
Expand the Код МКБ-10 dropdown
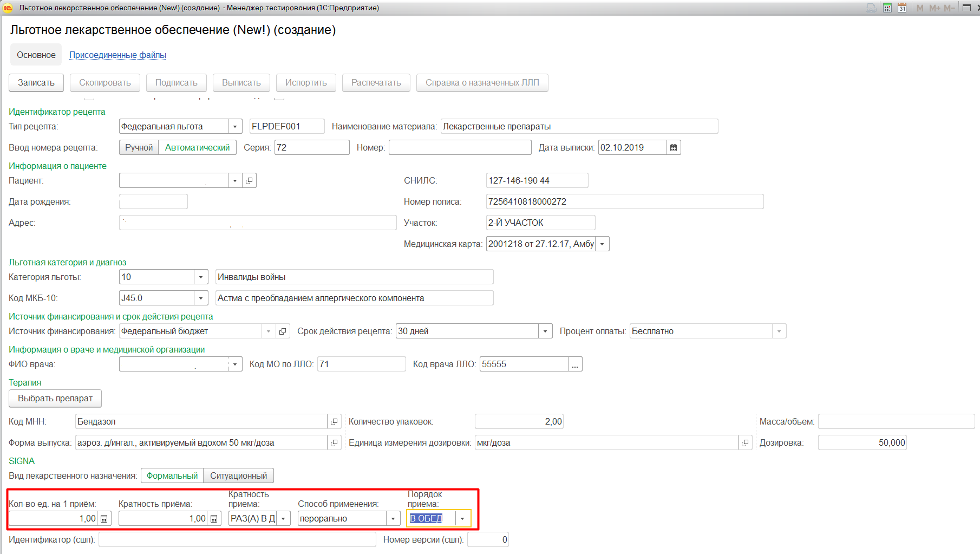[x=201, y=298]
